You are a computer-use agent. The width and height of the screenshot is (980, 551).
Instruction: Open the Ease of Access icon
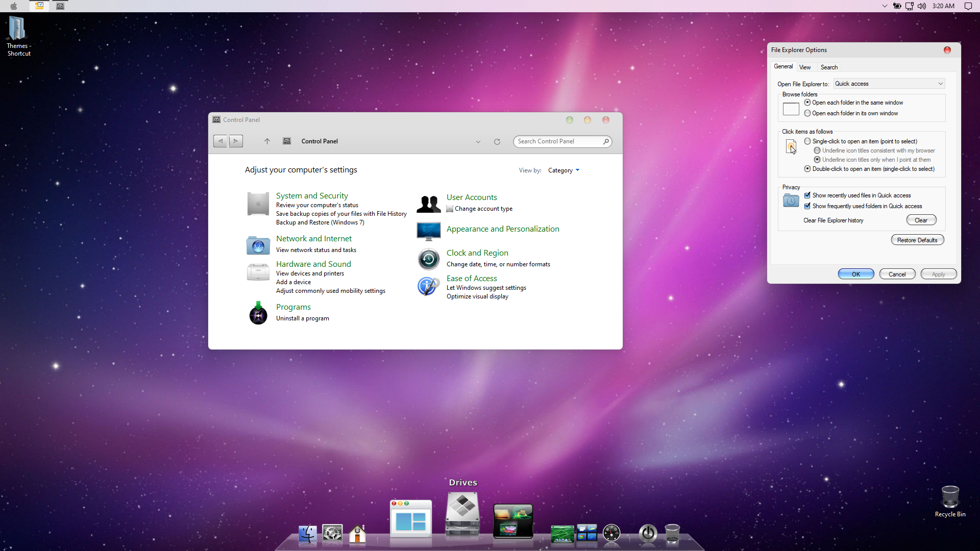[x=428, y=286]
